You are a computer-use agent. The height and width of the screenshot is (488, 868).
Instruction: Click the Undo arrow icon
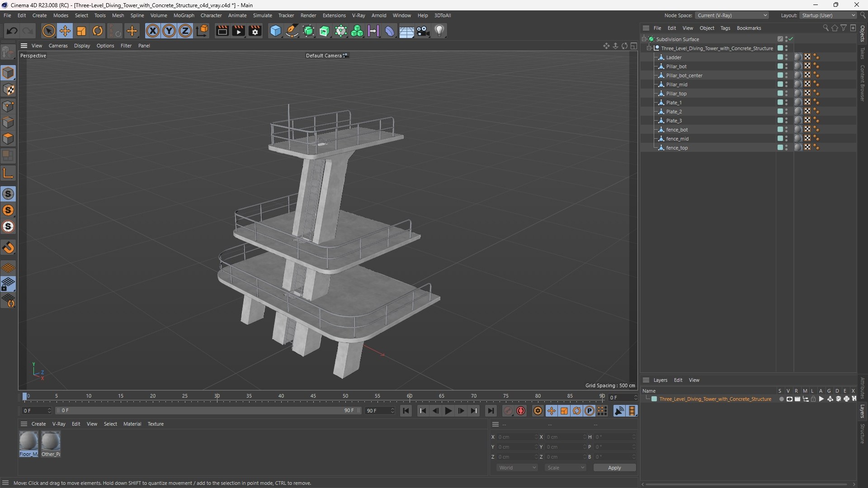[x=12, y=31]
